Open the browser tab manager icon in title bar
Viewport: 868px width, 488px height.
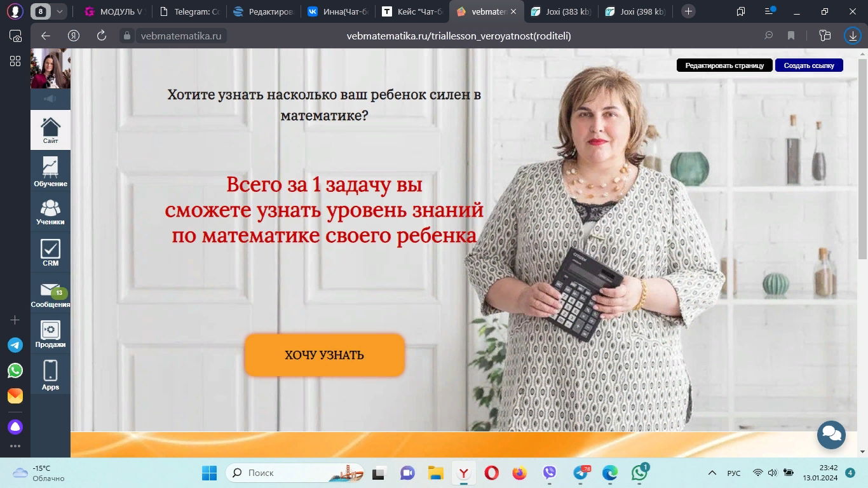[x=741, y=11]
